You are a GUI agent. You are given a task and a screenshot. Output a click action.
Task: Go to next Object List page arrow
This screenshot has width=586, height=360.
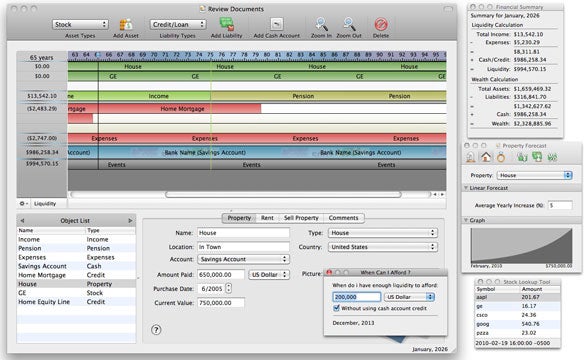[130, 221]
